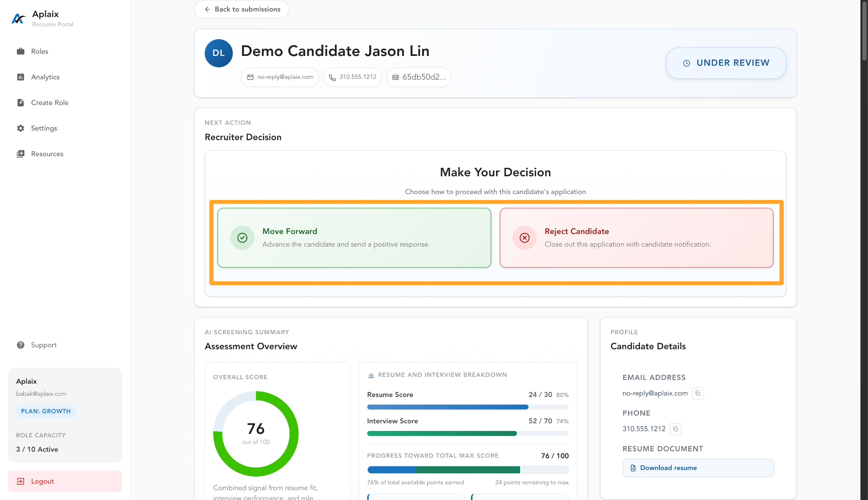This screenshot has width=868, height=500.
Task: Click the Recruiter Decision heading
Action: pyautogui.click(x=243, y=137)
